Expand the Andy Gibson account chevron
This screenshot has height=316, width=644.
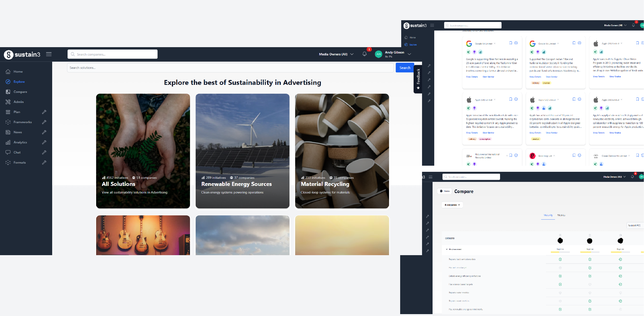click(409, 54)
